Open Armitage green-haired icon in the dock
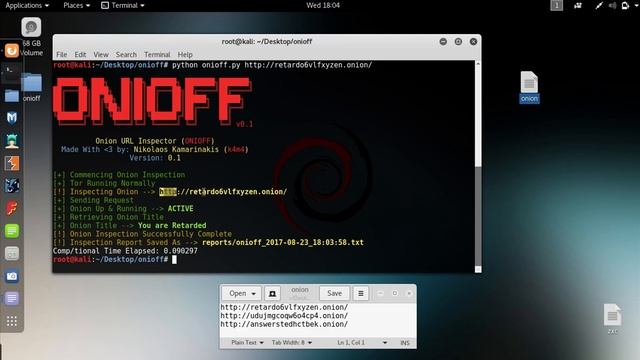 12,141
